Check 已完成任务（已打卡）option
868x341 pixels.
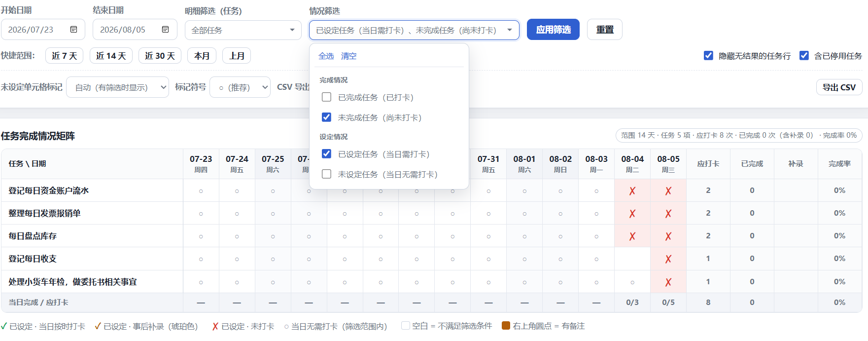coord(326,97)
